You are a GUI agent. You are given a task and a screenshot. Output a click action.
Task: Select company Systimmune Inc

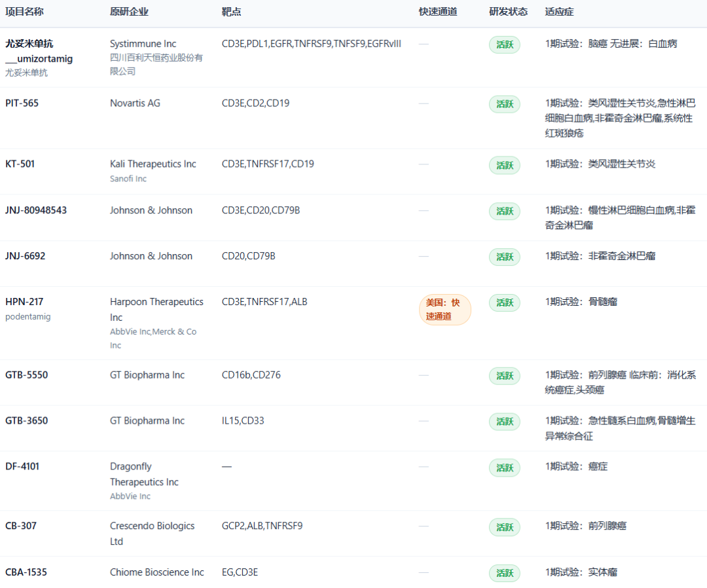tap(143, 44)
